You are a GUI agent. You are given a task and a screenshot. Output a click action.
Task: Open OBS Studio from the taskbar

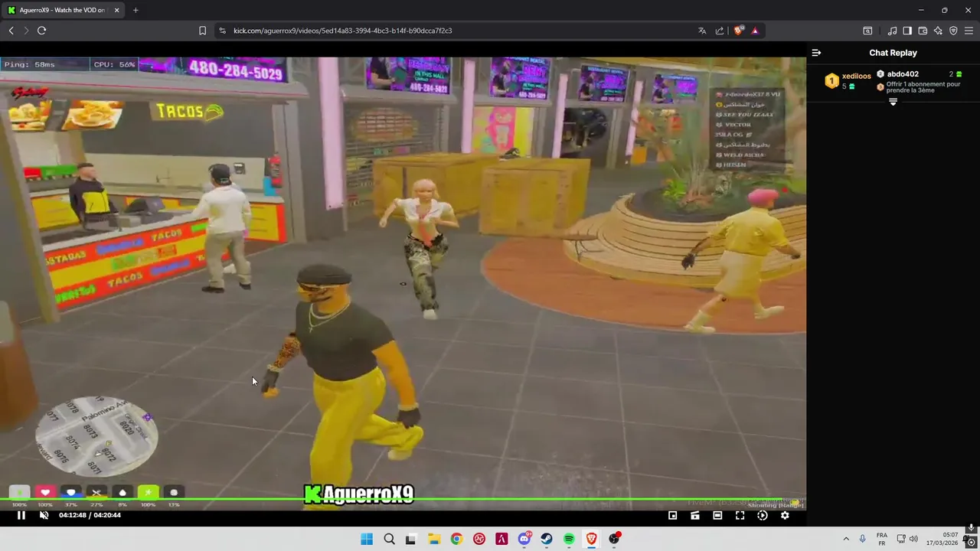tap(614, 539)
